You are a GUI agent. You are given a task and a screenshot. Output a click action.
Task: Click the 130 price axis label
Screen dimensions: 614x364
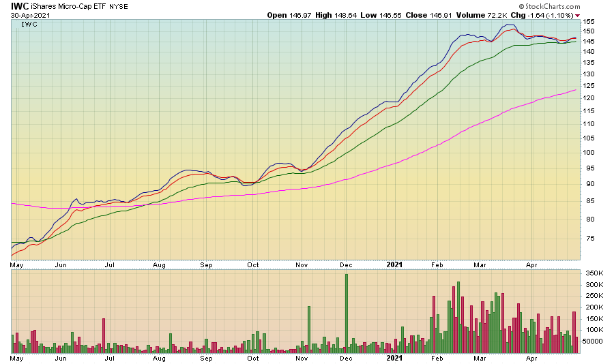pos(589,74)
